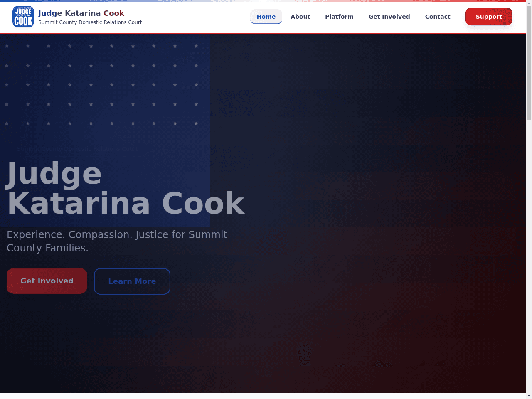The image size is (532, 399).
Task: Go to the About page
Action: point(300,17)
